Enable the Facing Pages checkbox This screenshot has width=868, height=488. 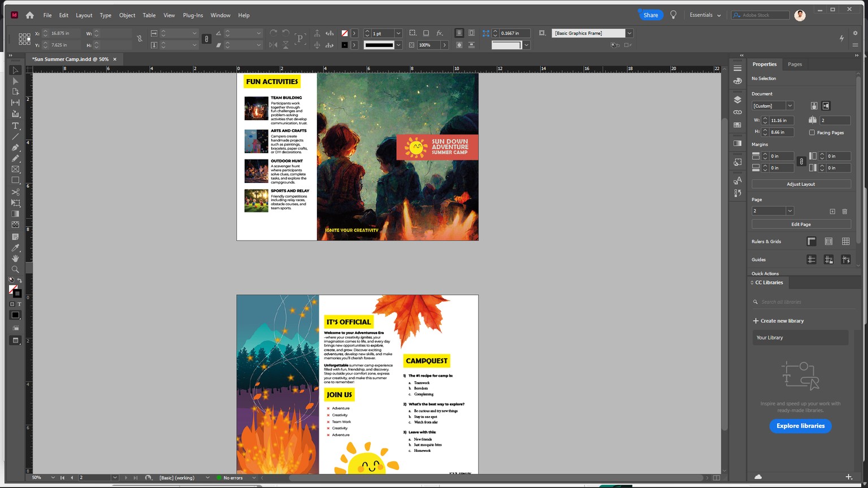click(812, 133)
